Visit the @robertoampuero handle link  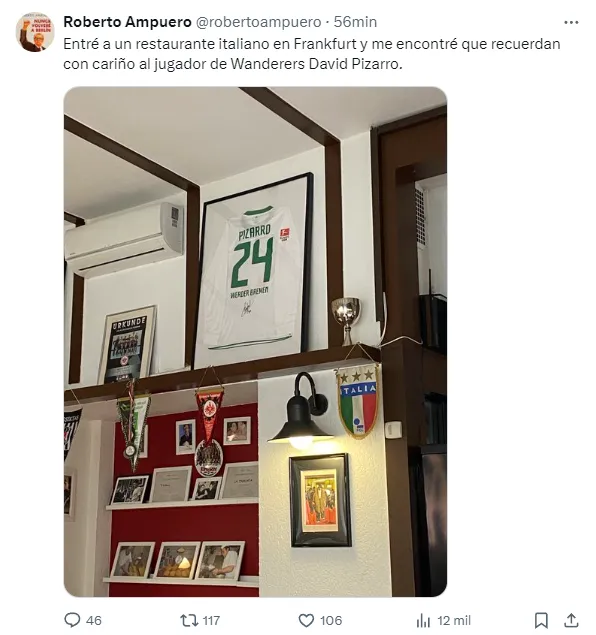pos(258,22)
